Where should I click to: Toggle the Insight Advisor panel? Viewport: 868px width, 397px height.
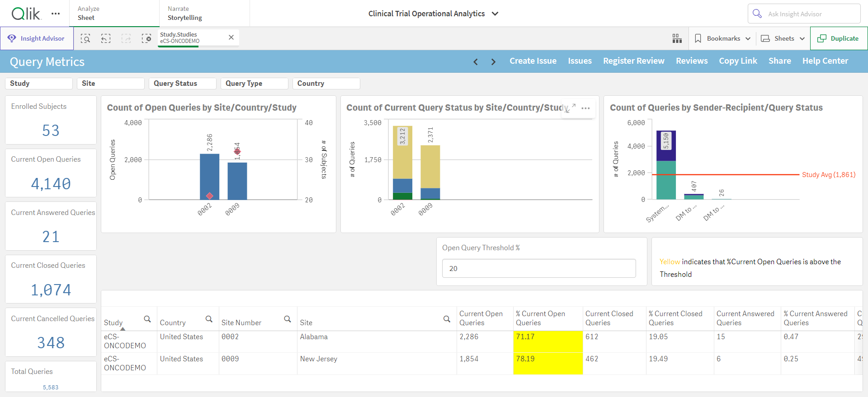[37, 38]
